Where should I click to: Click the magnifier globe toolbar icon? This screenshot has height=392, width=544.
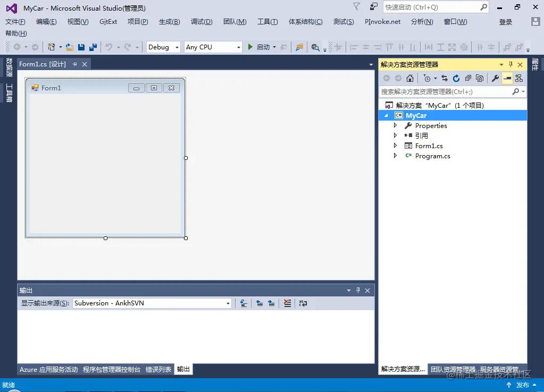tap(315, 47)
